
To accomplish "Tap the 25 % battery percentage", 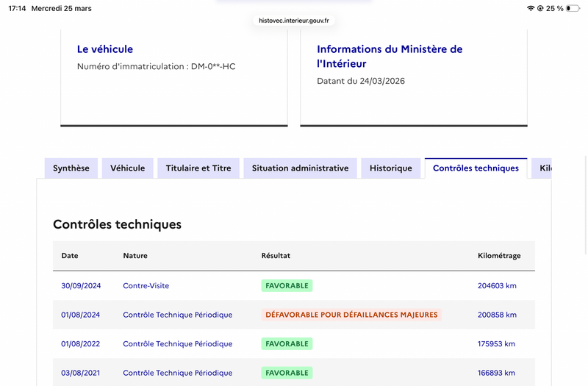I will pyautogui.click(x=555, y=8).
